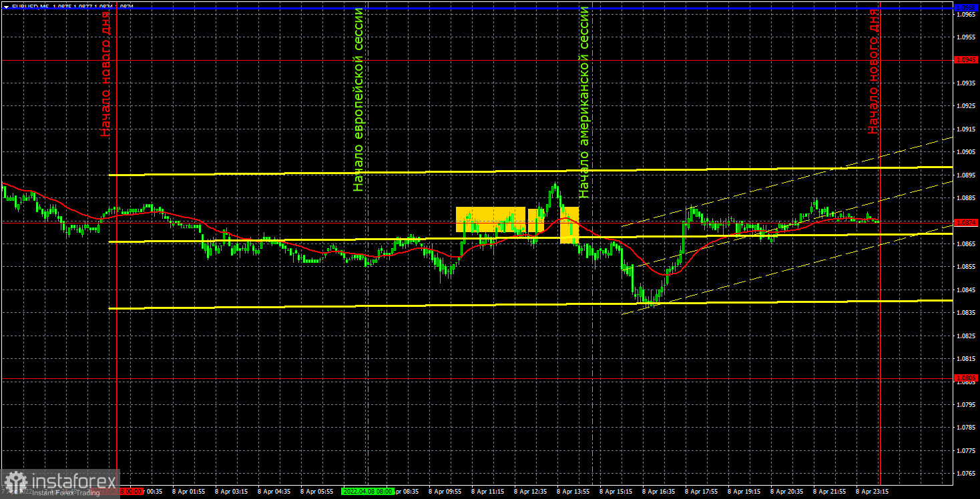Click the 'Начало европейской сессии' vertical label
Screen dimensions: 980x499
click(x=359, y=100)
